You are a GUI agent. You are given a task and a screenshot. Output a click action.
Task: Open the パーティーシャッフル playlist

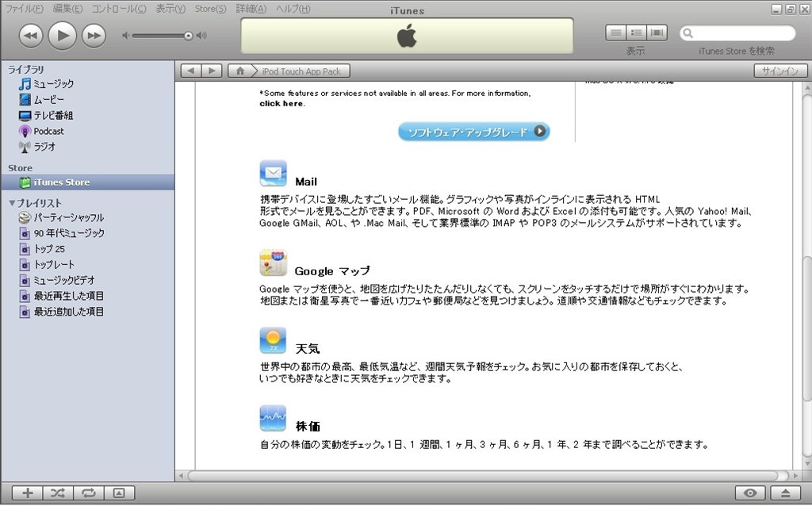pos(60,217)
